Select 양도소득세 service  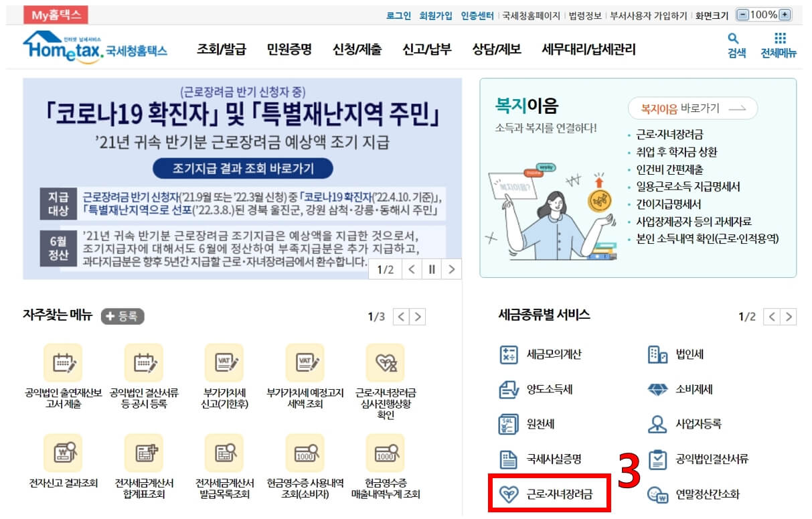coord(536,389)
